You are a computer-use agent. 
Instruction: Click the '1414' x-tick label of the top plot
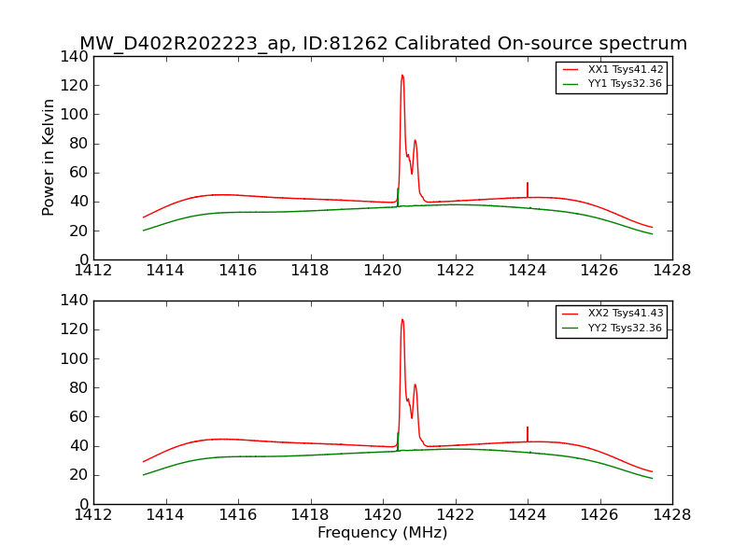coord(165,271)
